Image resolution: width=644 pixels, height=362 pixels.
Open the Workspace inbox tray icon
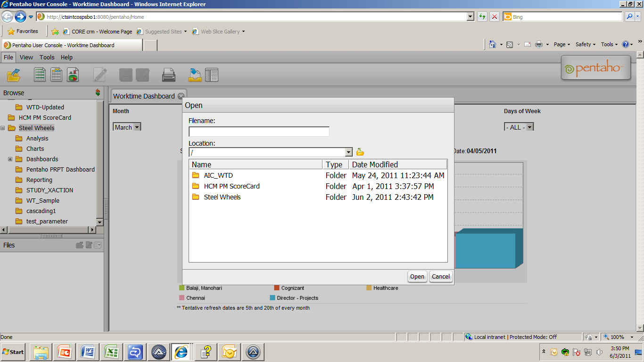pyautogui.click(x=195, y=75)
